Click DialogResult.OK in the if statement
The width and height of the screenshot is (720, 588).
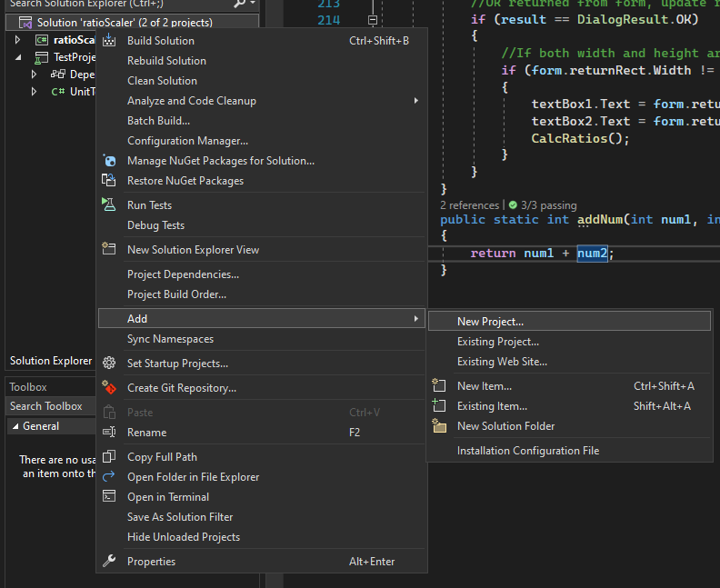click(x=634, y=19)
